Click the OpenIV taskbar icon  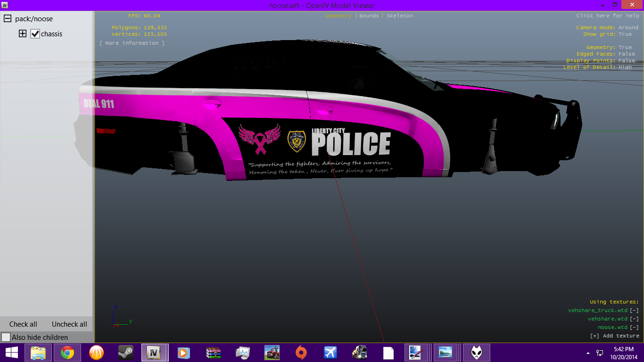pos(154,353)
